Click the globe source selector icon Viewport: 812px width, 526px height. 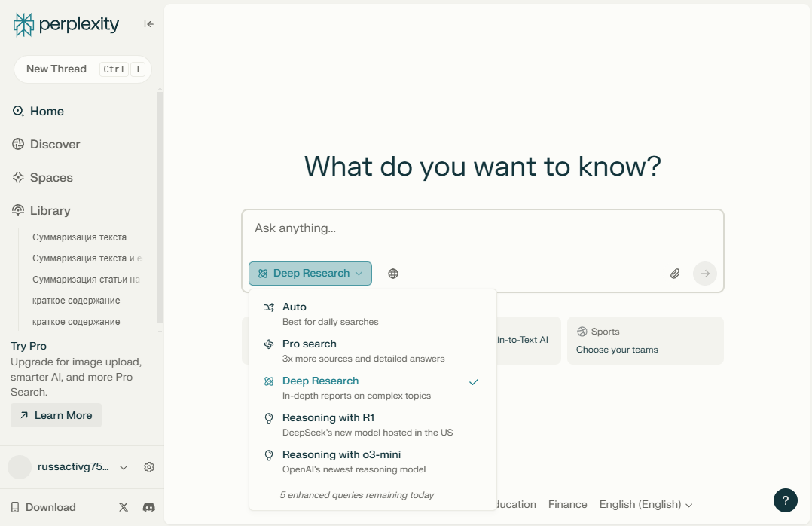[393, 274]
